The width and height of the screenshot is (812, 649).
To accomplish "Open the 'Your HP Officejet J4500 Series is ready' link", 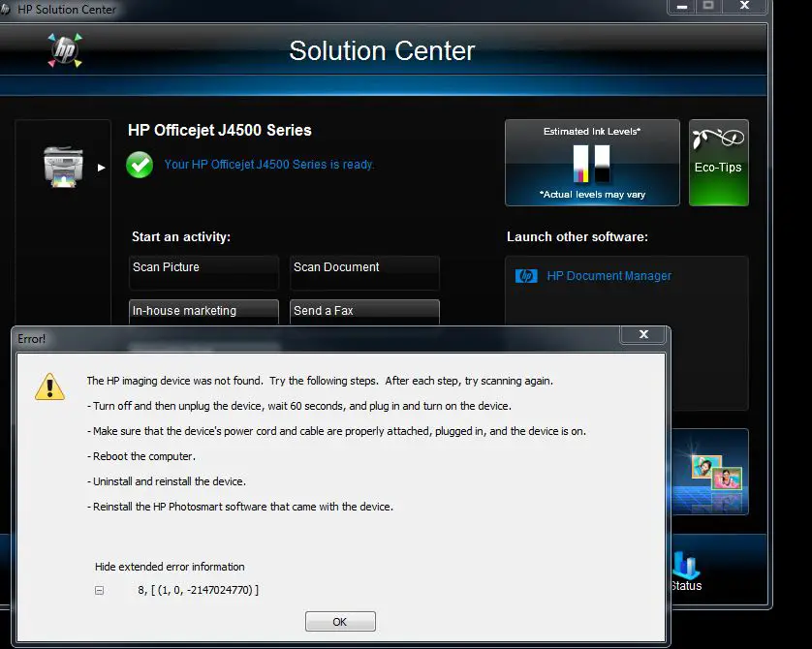I will [269, 165].
